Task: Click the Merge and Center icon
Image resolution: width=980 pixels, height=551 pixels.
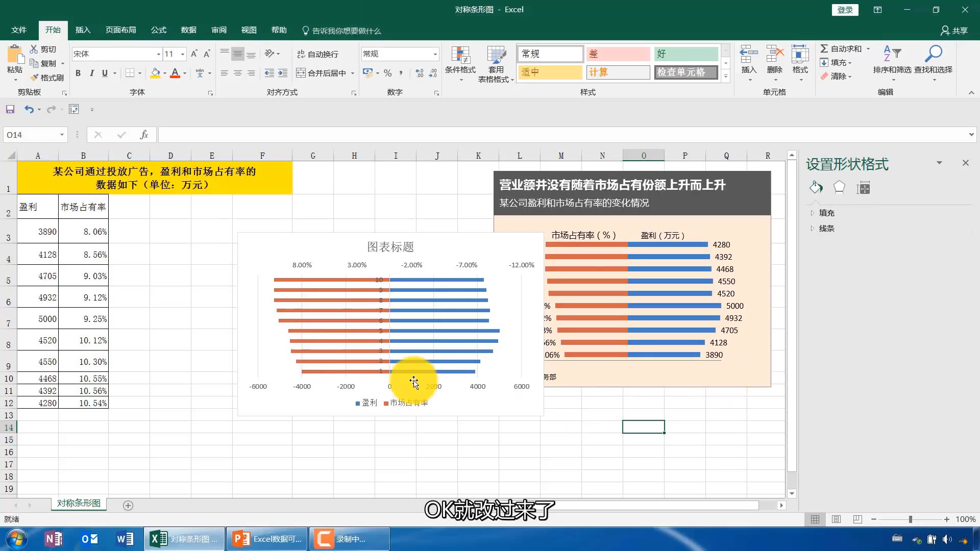Action: tap(301, 73)
